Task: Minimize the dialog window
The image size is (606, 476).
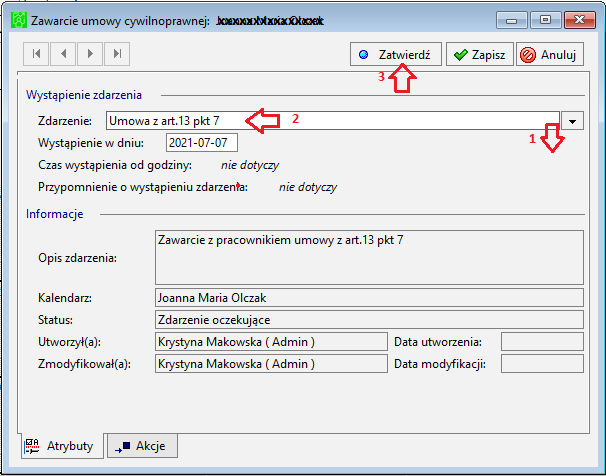Action: [x=511, y=20]
